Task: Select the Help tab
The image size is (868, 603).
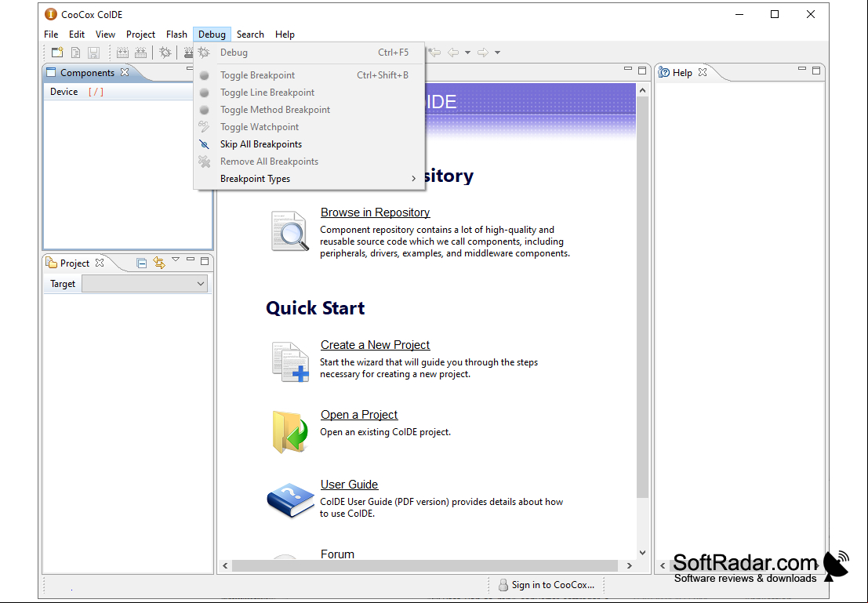Action: point(682,73)
